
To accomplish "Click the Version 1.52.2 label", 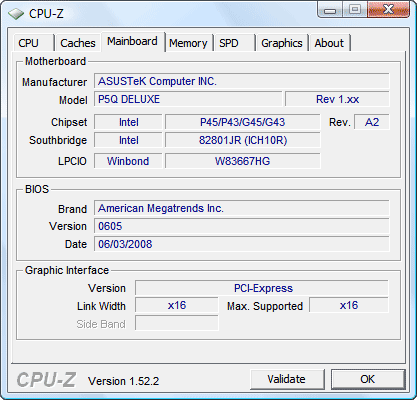I will point(123,381).
